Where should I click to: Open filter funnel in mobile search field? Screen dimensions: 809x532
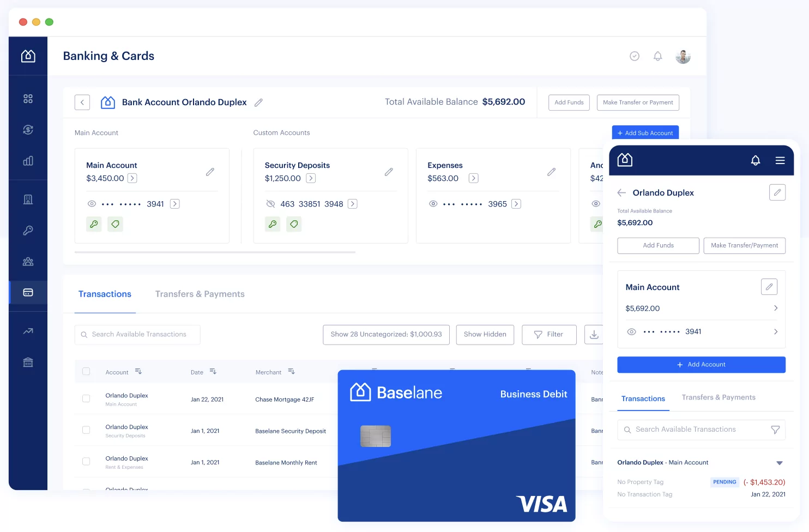775,430
